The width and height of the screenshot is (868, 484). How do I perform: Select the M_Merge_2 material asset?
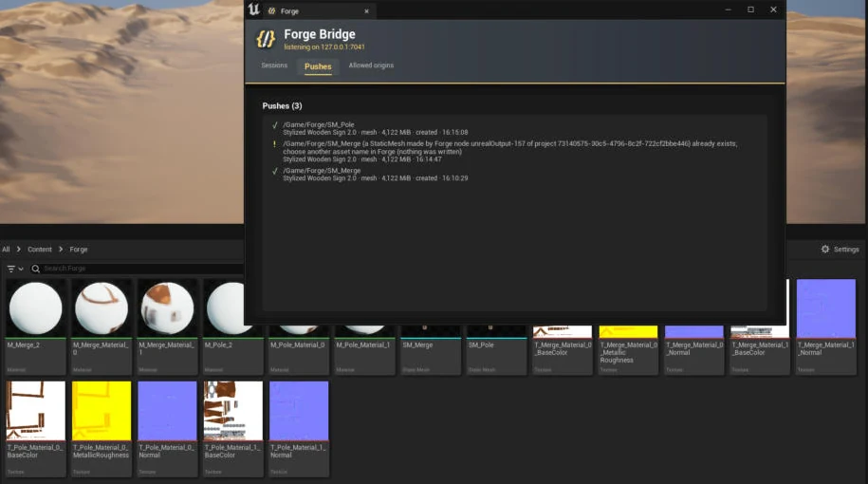coord(36,326)
